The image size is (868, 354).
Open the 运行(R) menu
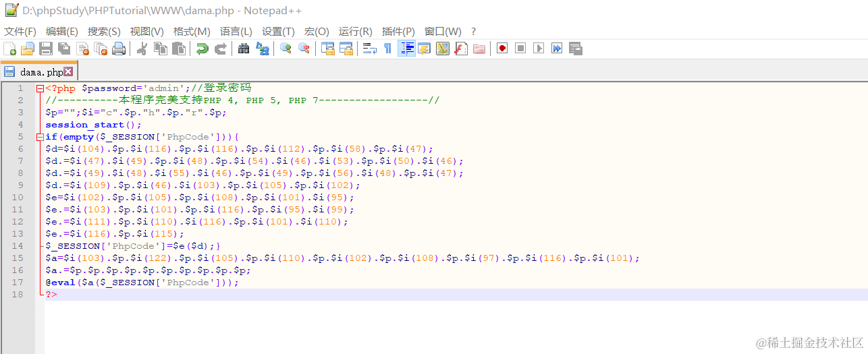355,32
